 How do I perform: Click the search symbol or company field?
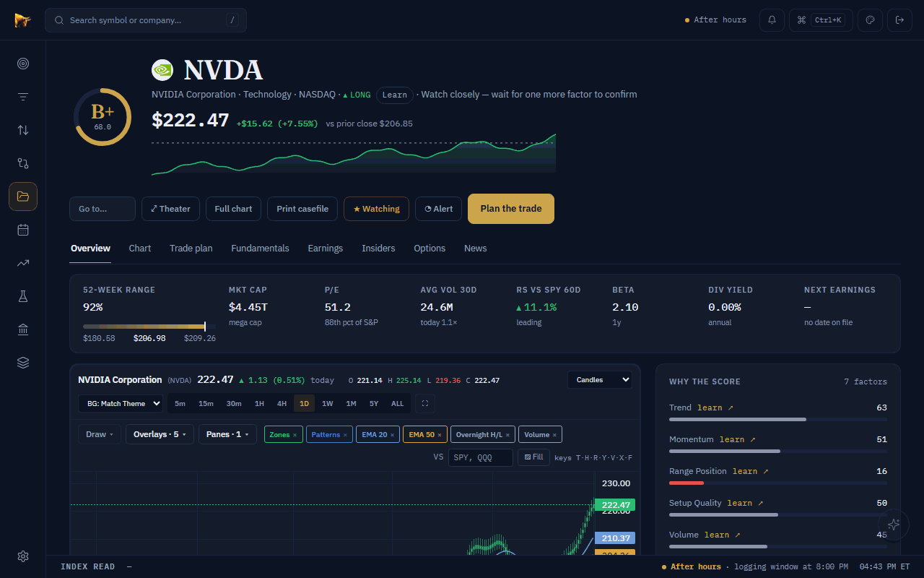146,20
